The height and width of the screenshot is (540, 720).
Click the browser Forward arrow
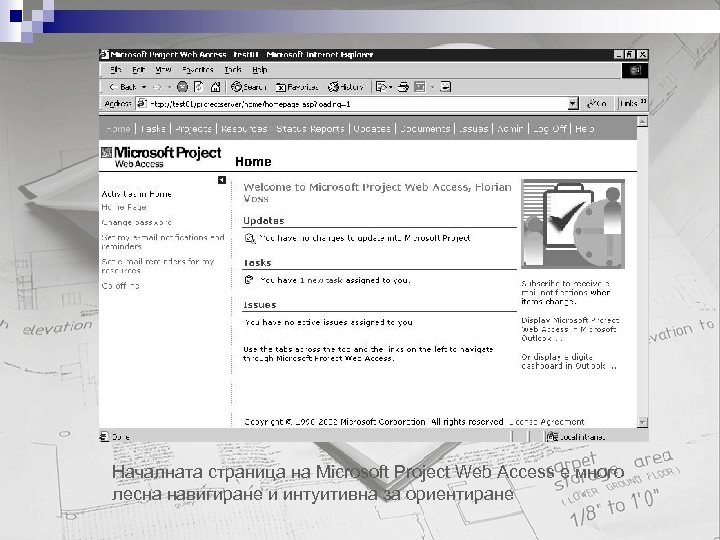(157, 87)
